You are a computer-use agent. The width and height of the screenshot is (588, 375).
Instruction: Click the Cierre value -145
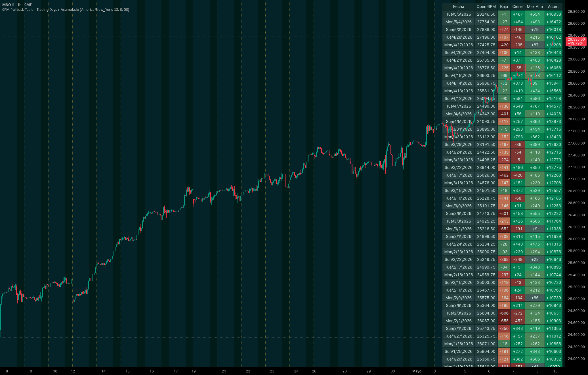(x=518, y=30)
